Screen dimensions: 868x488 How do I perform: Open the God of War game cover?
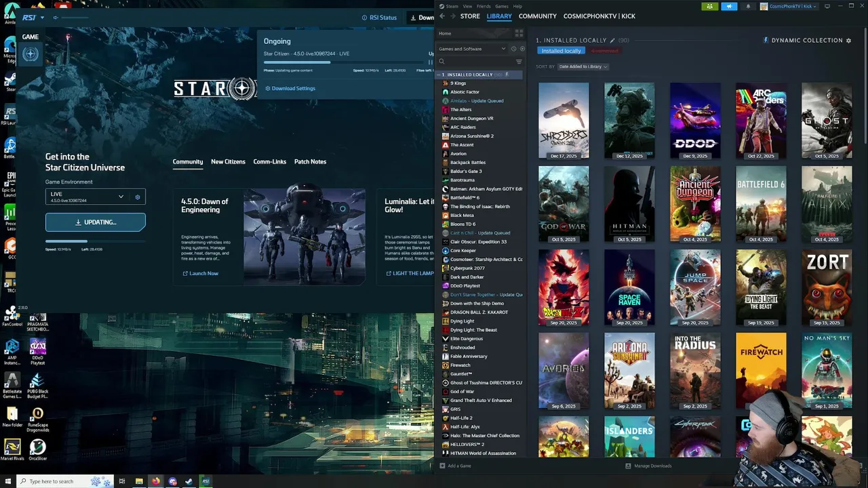pyautogui.click(x=564, y=204)
